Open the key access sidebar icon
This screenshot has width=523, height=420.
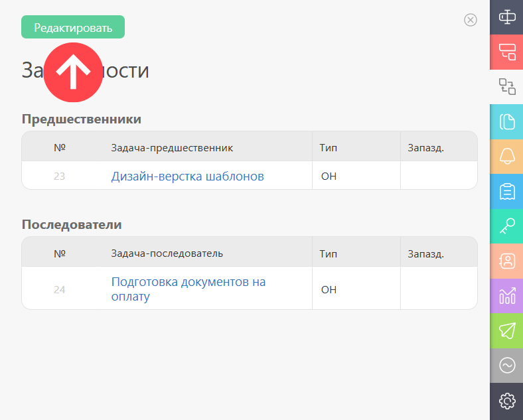click(506, 226)
